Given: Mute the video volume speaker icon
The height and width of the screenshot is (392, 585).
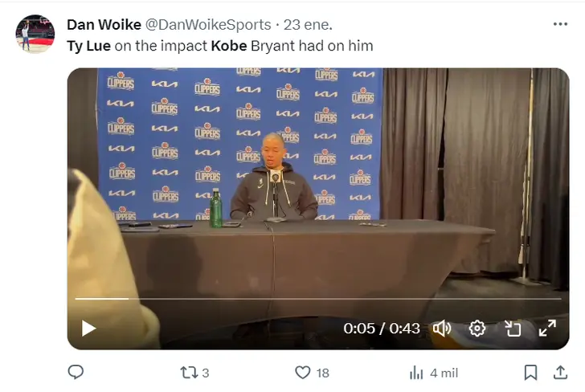Looking at the screenshot, I should (x=442, y=329).
